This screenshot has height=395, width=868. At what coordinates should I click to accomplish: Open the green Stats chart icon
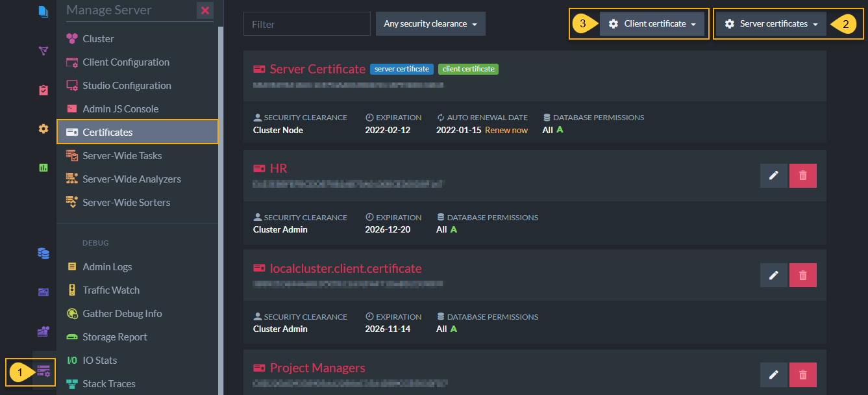coord(43,168)
